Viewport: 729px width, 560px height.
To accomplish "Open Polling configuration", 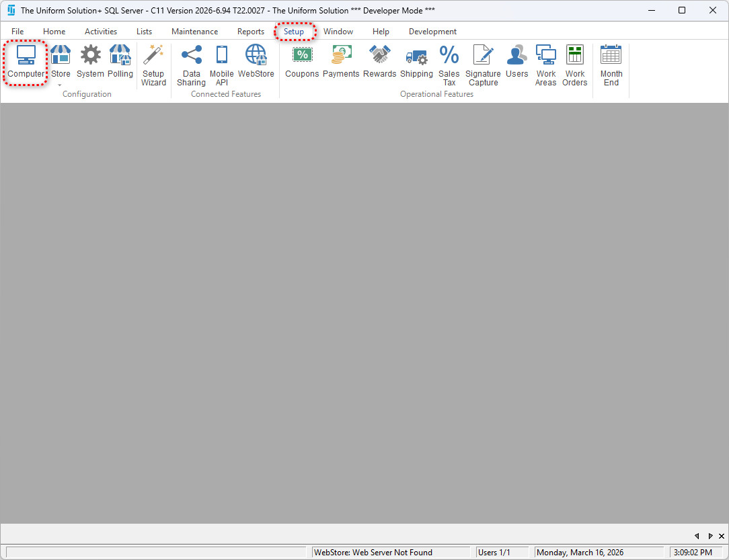I will (120, 62).
